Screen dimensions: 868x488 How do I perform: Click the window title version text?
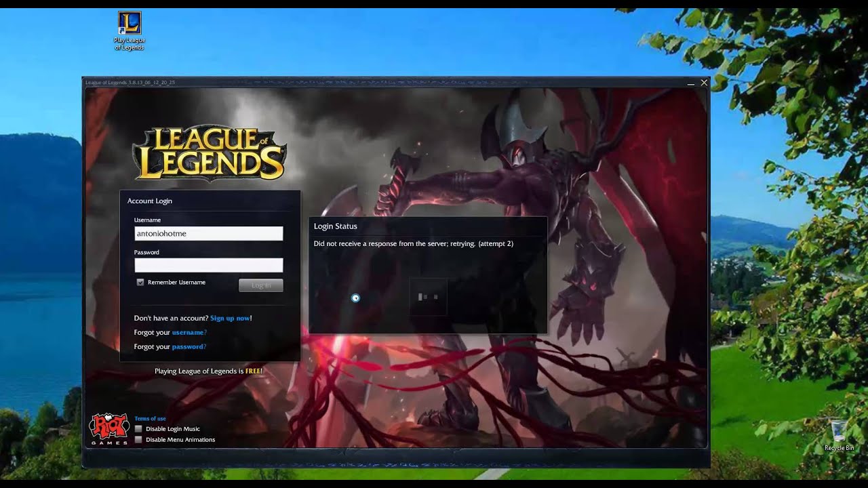pyautogui.click(x=130, y=82)
